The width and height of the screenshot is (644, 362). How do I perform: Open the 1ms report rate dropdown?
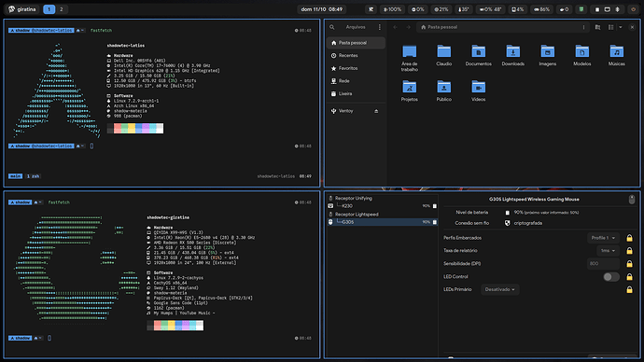[x=608, y=251]
